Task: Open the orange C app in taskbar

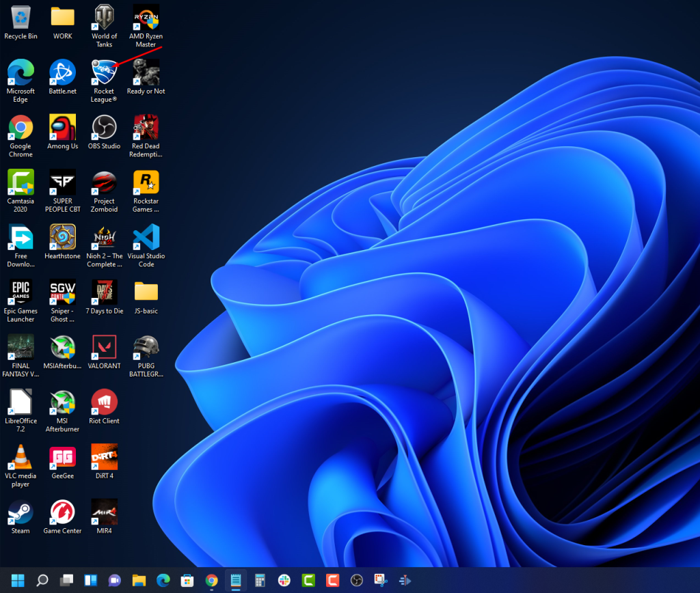Action: tap(332, 581)
